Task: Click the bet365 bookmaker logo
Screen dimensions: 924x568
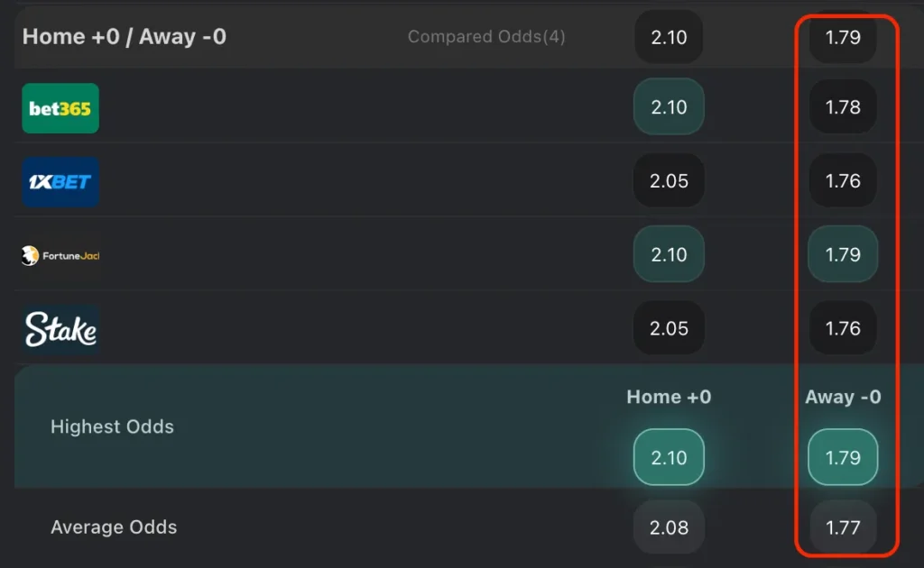Action: click(x=60, y=108)
